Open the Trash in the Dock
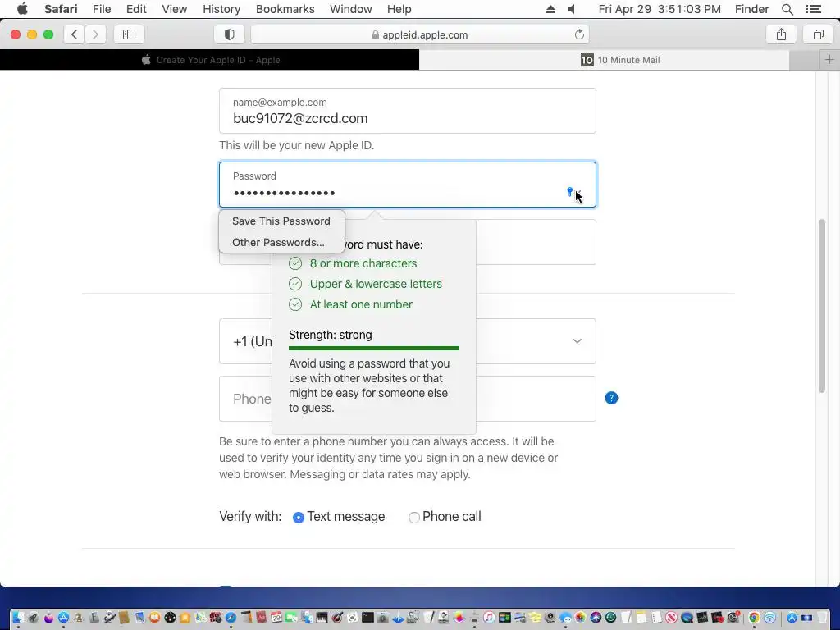The width and height of the screenshot is (840, 630). (822, 617)
